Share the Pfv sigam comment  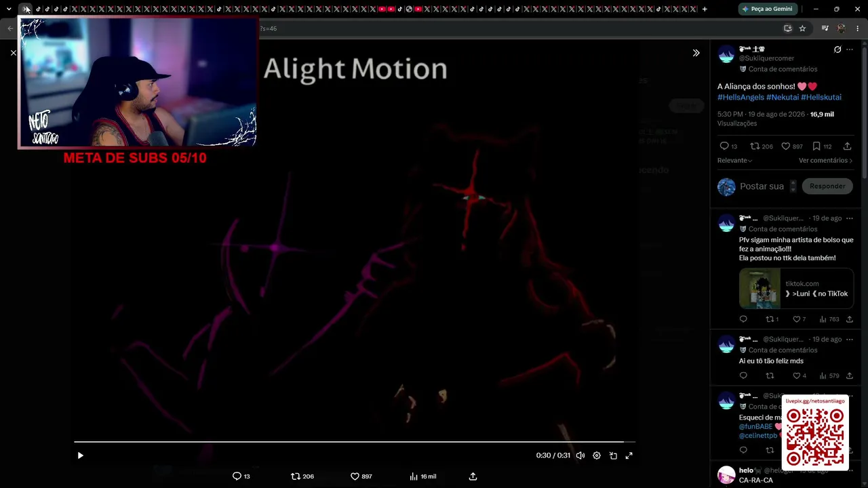coord(849,319)
